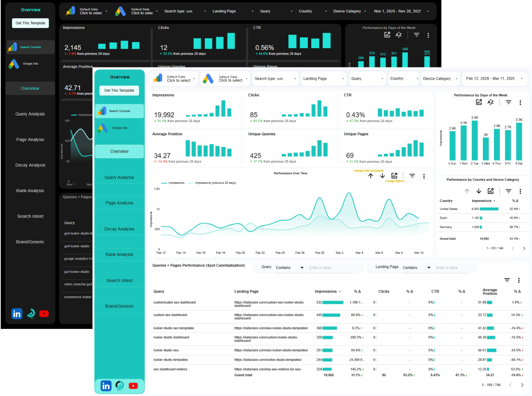Navigate to the Search Intent section
This screenshot has height=396, width=532.
[x=119, y=280]
